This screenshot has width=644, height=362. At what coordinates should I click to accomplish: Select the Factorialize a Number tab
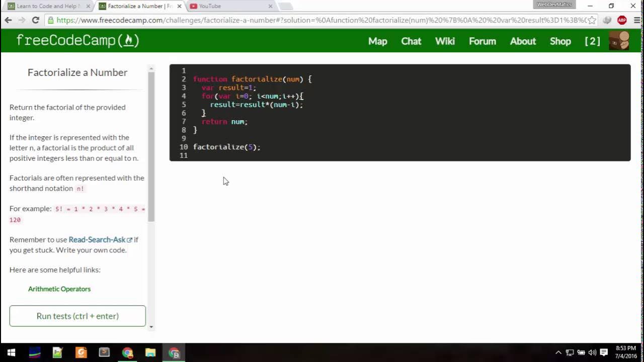(138, 6)
